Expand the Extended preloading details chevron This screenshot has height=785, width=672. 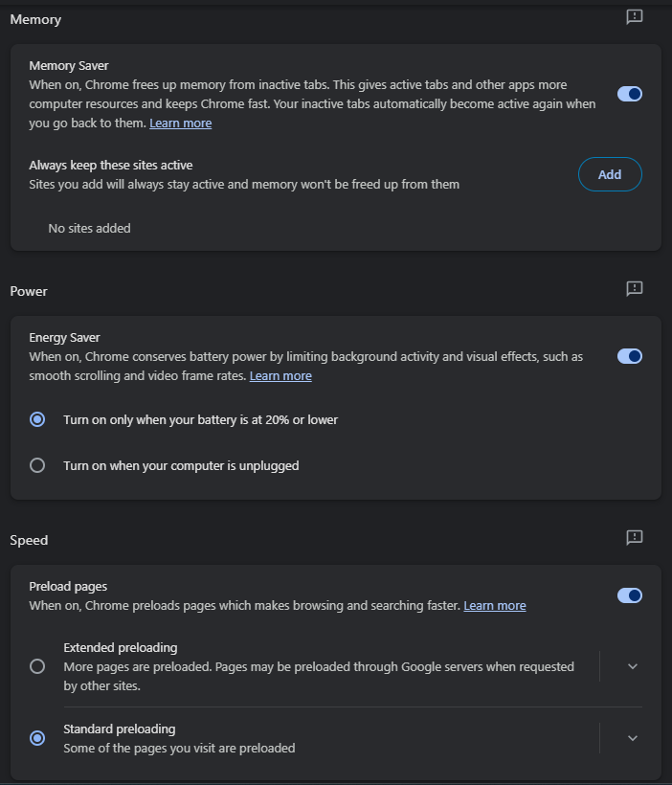[x=633, y=666]
